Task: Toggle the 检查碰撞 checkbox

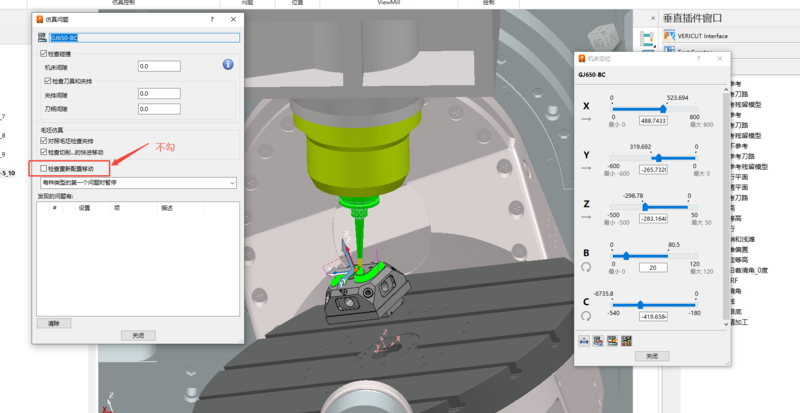Action: [43, 53]
